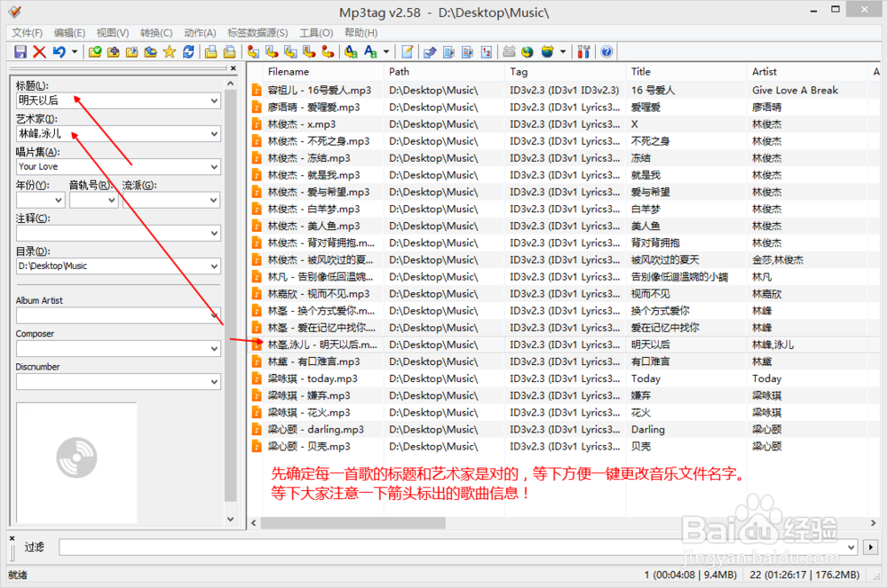
Task: Click the Tag to Tag converter icon
Action: coord(328,52)
